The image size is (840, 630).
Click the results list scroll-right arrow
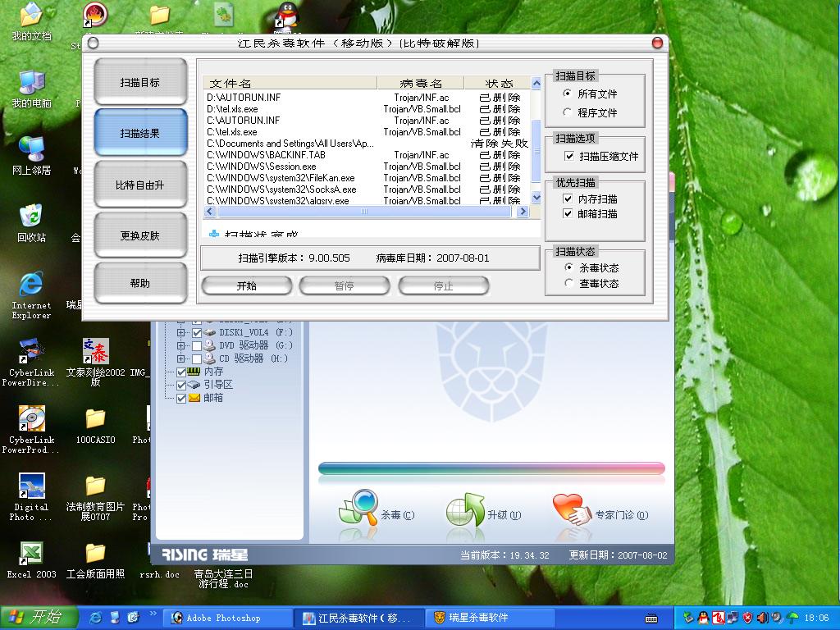[523, 212]
